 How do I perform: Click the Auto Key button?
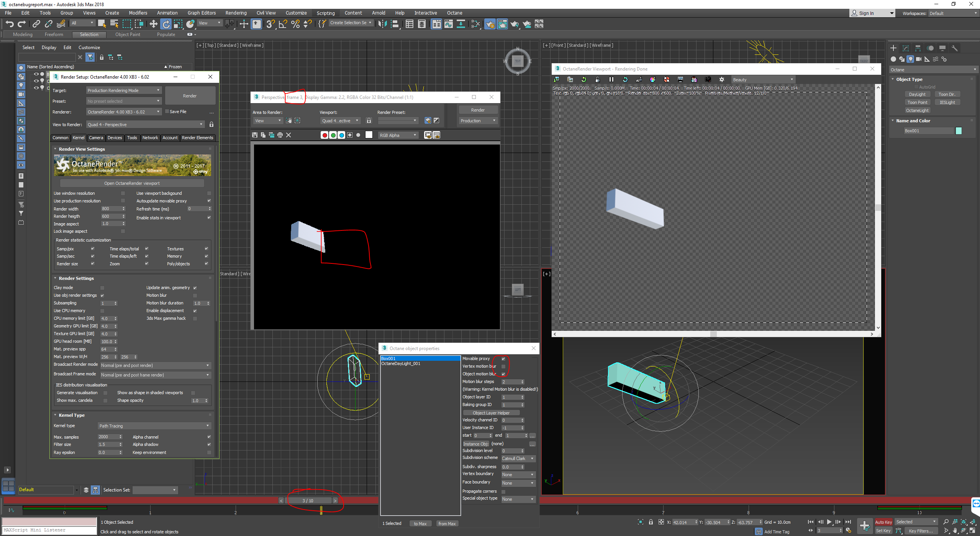[883, 522]
